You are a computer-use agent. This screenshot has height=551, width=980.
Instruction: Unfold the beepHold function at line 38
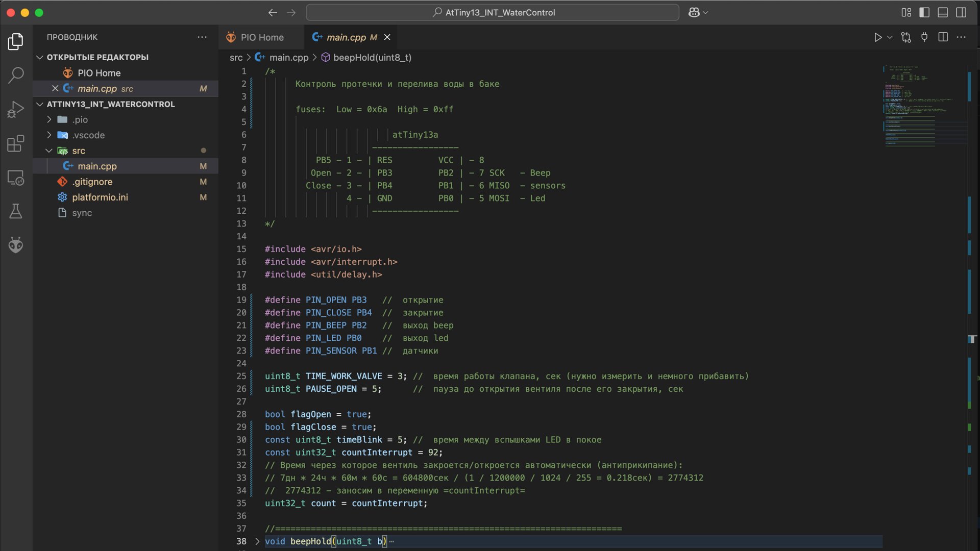click(257, 541)
